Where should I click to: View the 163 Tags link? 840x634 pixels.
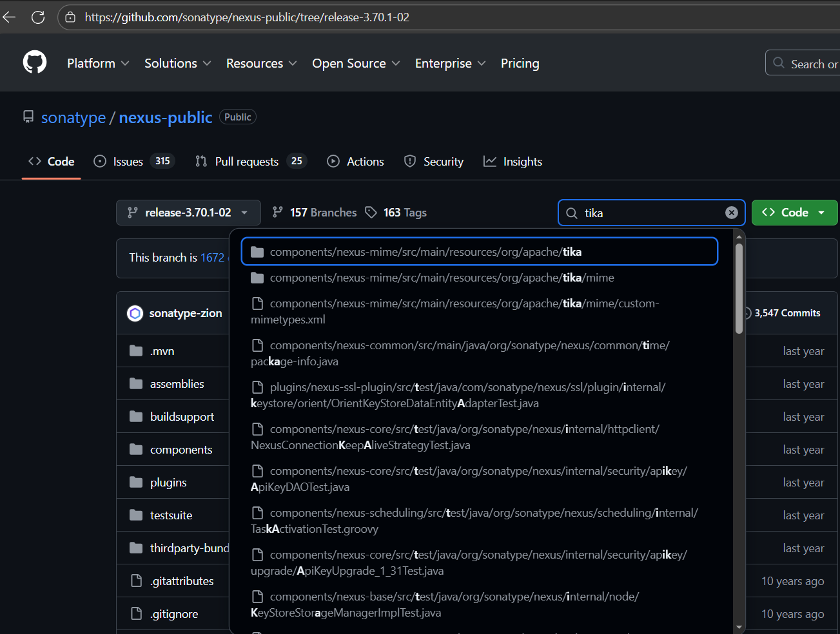[x=396, y=213]
